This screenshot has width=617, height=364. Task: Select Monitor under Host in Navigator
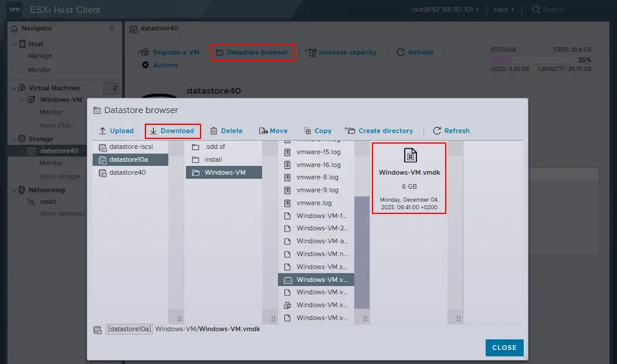39,70
